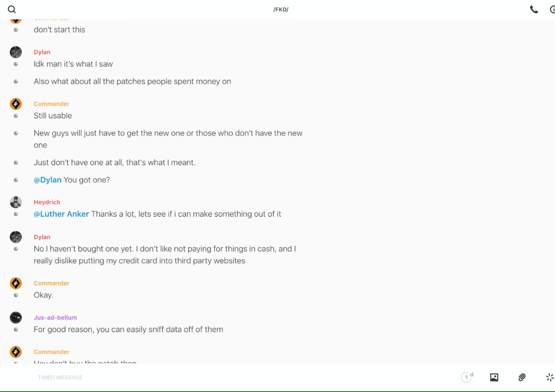
Task: Click the /FKD/ conversation title
Action: 281,10
